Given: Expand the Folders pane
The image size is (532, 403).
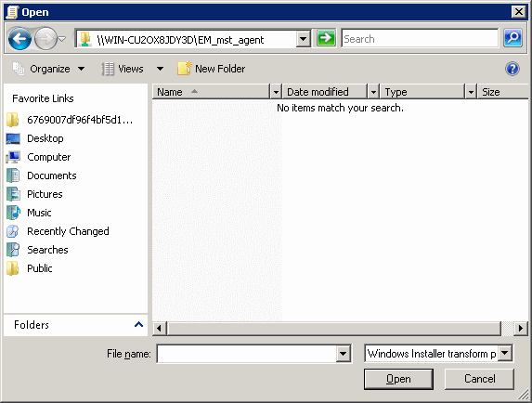Looking at the screenshot, I should [138, 325].
